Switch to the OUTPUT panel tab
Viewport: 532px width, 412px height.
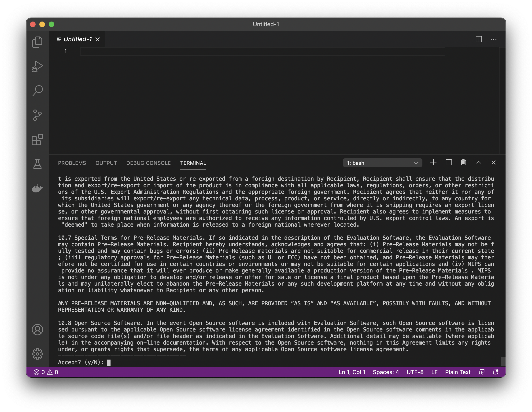106,163
